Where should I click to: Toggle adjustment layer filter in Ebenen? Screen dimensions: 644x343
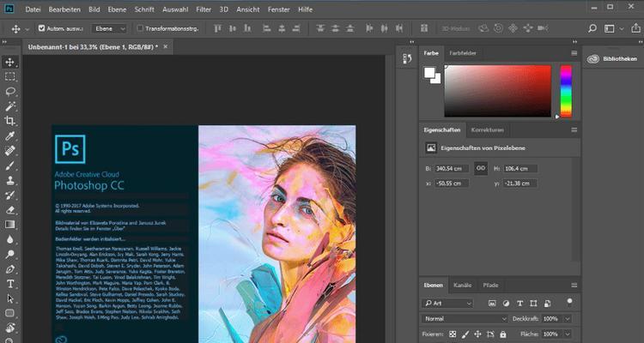pyautogui.click(x=506, y=304)
